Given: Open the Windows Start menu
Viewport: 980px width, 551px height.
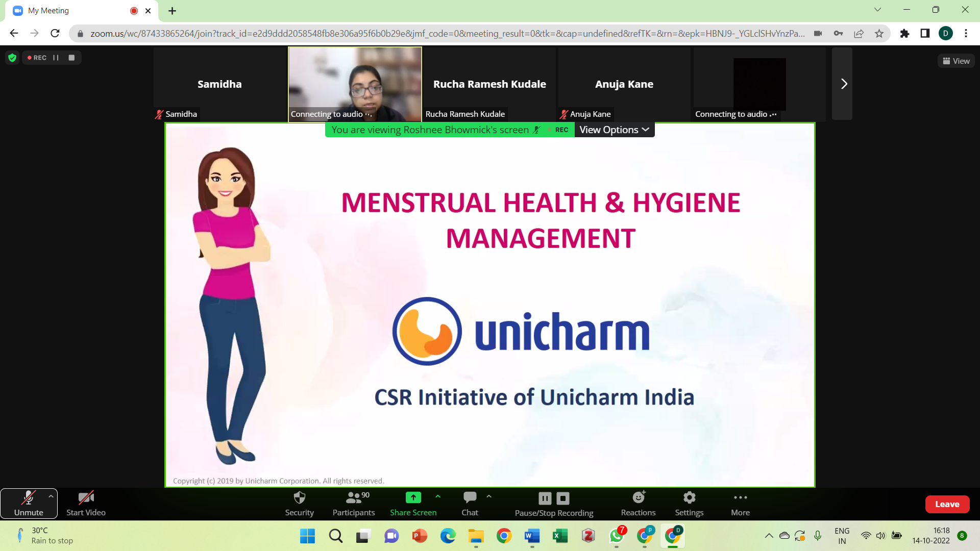Looking at the screenshot, I should [307, 536].
